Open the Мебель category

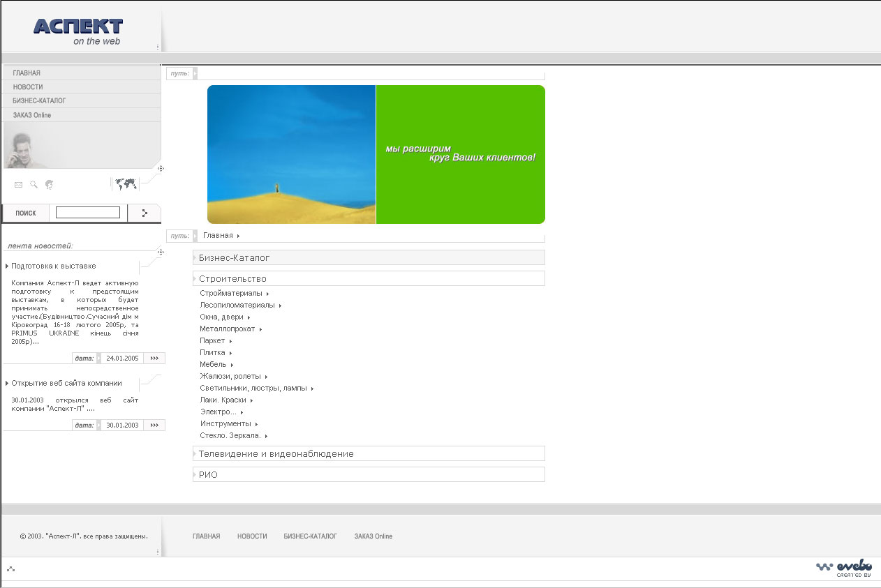pyautogui.click(x=214, y=365)
